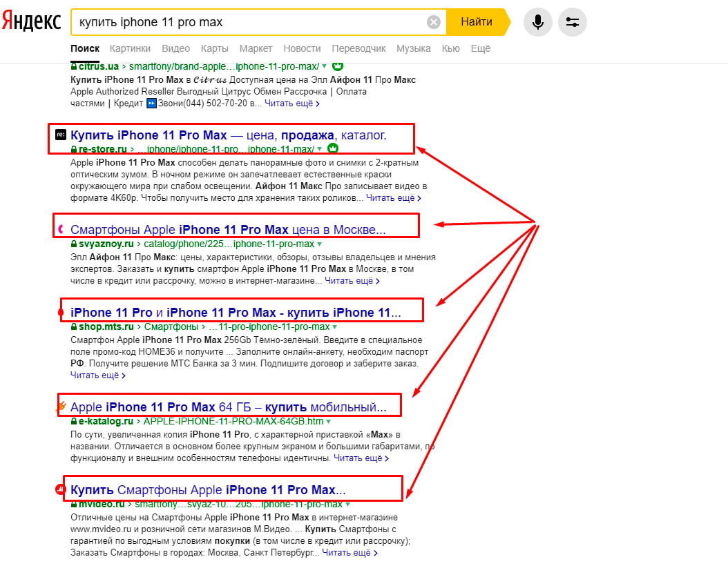Go to the Новости tab
Viewport: 728px width, 577px height.
click(302, 48)
